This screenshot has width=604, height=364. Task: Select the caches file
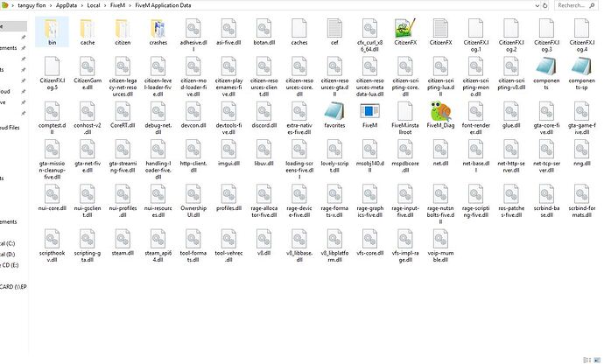pyautogui.click(x=299, y=31)
